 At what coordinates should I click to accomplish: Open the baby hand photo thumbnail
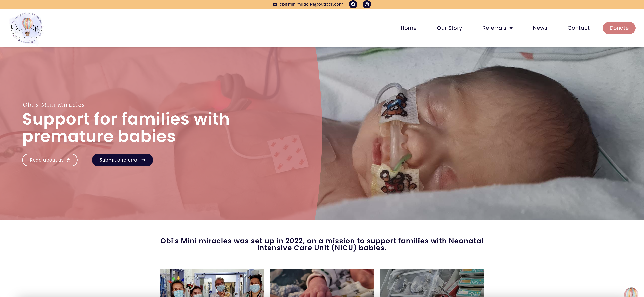pos(322,283)
